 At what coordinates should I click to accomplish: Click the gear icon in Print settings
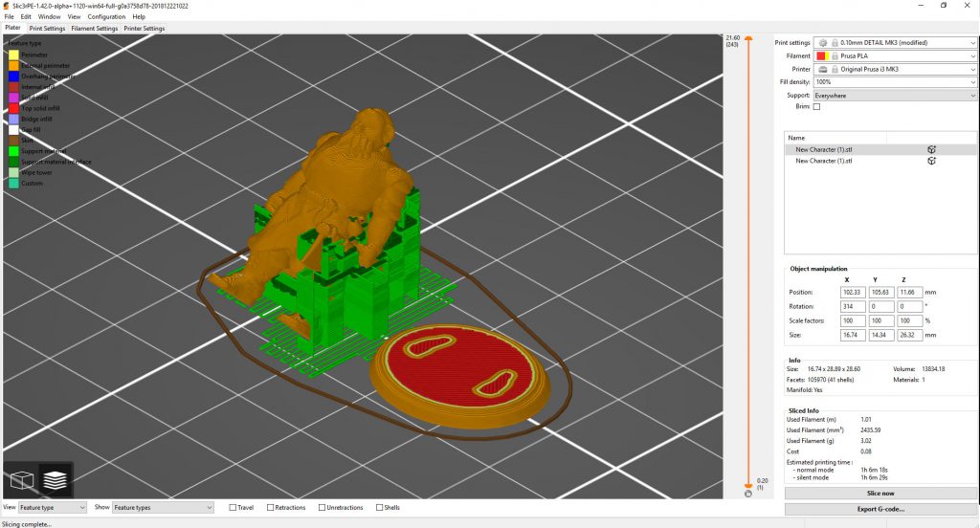click(x=822, y=42)
